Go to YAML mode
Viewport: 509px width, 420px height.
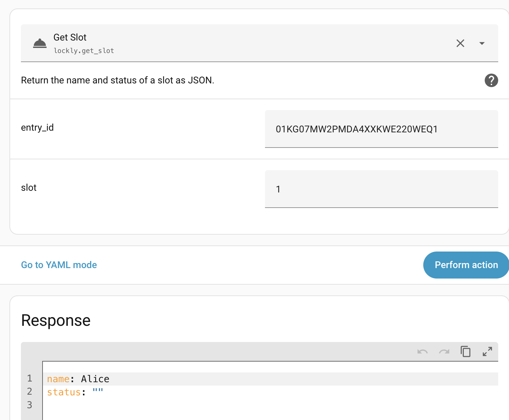point(59,265)
